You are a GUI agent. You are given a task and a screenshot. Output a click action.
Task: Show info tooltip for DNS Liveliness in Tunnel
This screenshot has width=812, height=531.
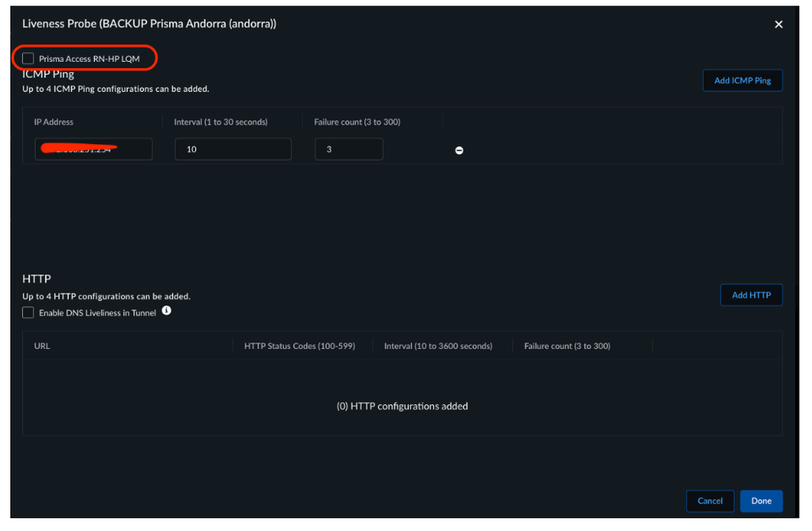(167, 311)
